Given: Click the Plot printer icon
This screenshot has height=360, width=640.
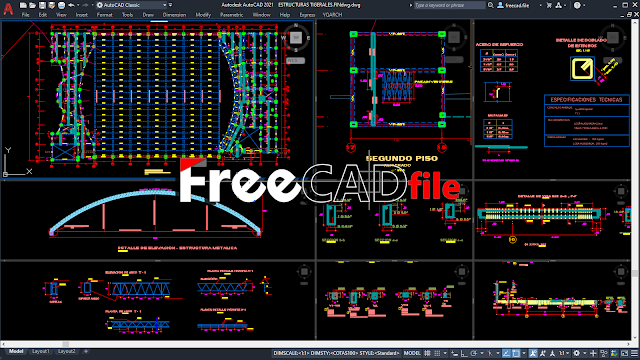Looking at the screenshot, I should click(x=61, y=5).
